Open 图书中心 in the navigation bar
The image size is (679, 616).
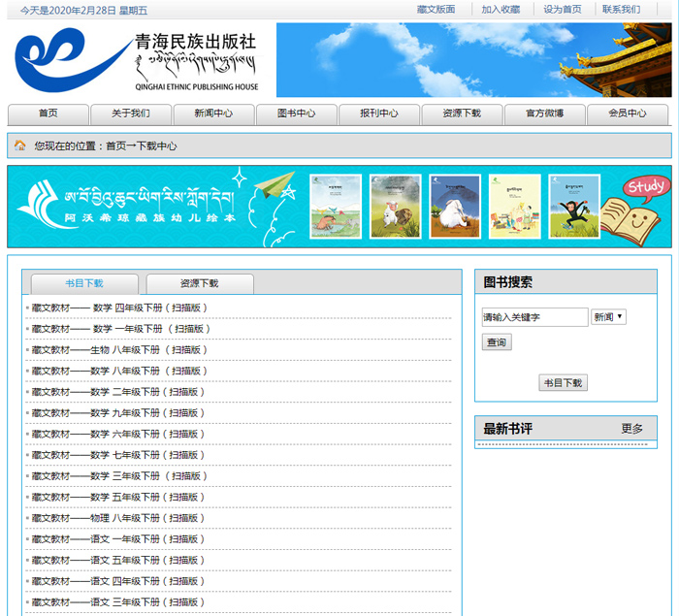[296, 113]
